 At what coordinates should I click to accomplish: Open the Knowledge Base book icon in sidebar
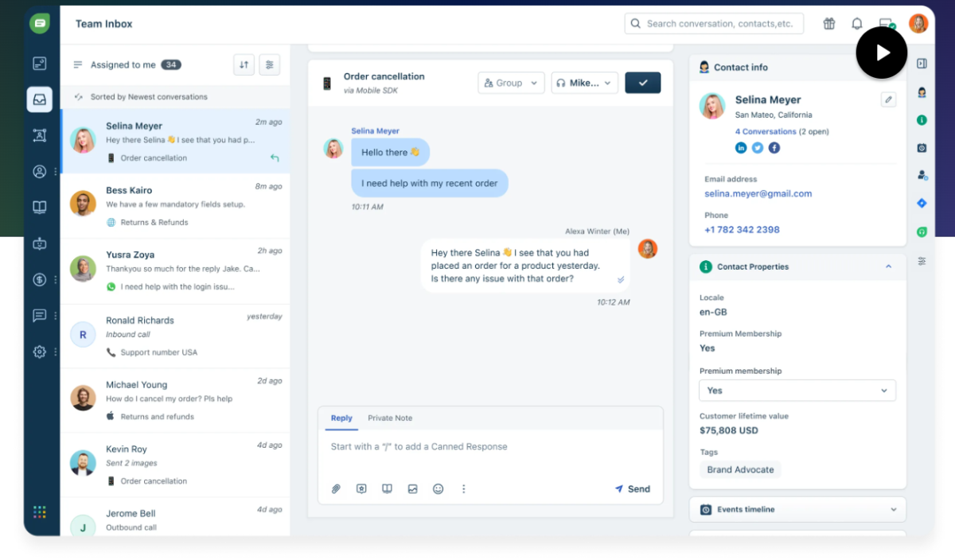40,207
